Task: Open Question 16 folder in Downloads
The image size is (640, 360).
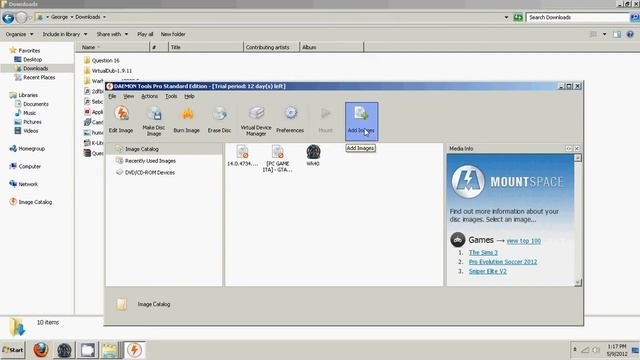Action: click(x=101, y=60)
